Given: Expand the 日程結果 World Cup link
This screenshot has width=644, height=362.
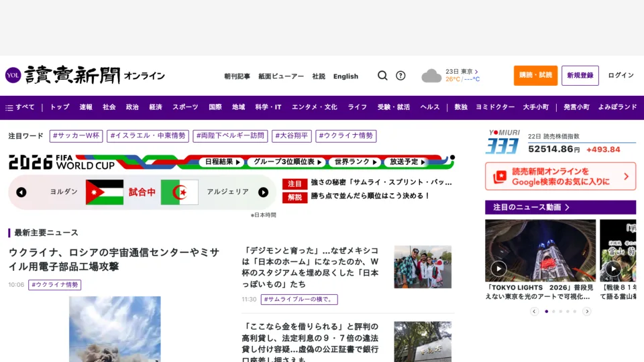Looking at the screenshot, I should [x=222, y=162].
